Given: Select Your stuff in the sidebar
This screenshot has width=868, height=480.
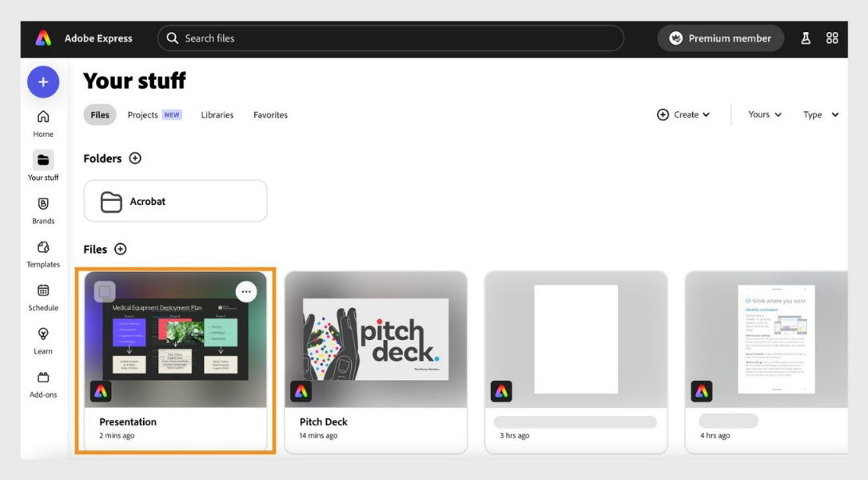Looking at the screenshot, I should tap(42, 165).
